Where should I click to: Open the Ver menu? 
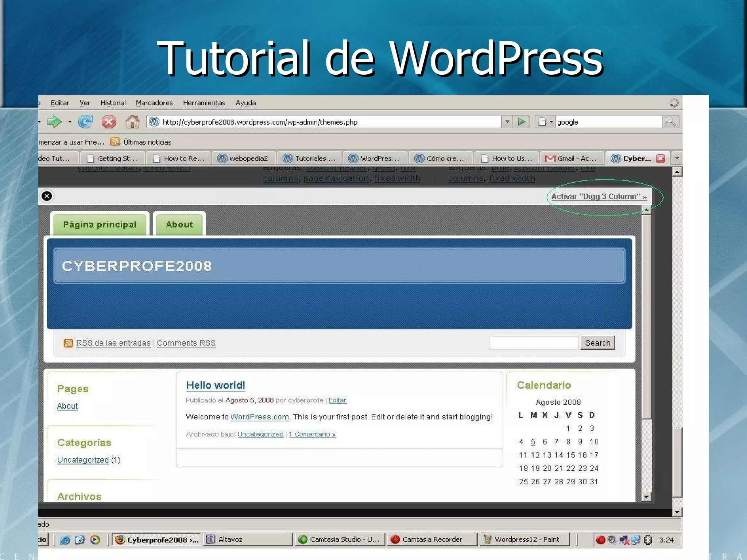click(85, 103)
